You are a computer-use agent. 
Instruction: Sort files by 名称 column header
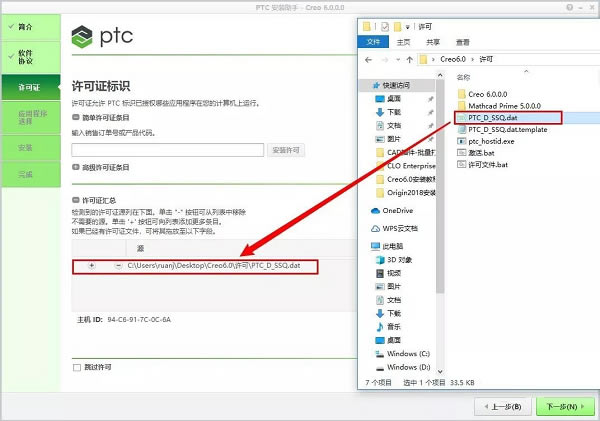463,77
